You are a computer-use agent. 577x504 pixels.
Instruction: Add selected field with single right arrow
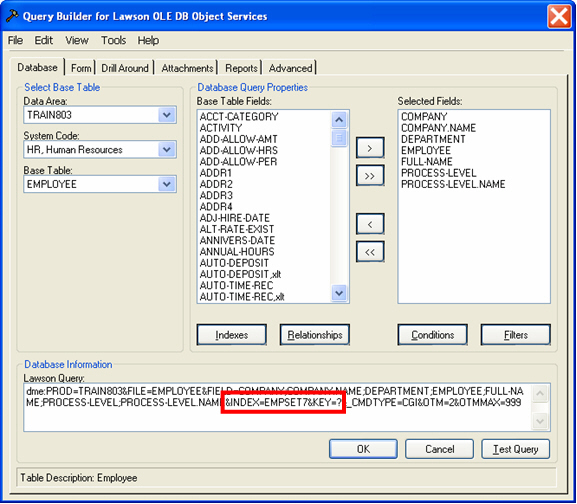(x=370, y=148)
